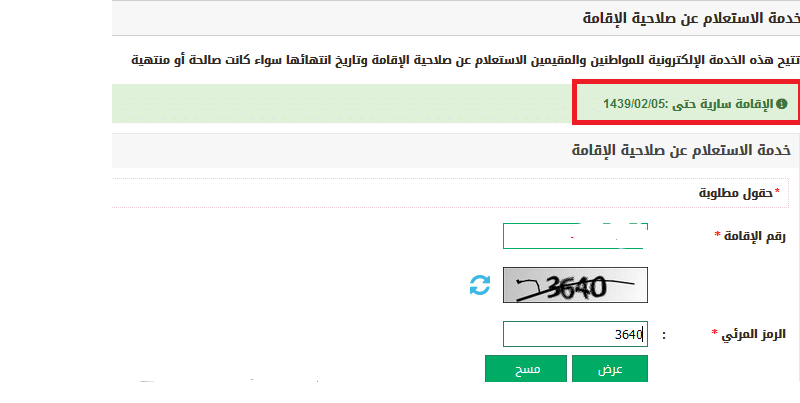The width and height of the screenshot is (800, 403).
Task: Click the red asterisk beside رقم الإقامة
Action: coord(717,234)
